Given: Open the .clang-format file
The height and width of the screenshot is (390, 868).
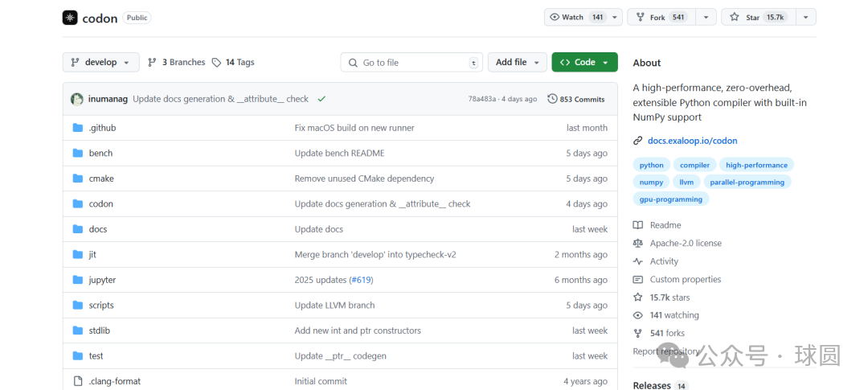Looking at the screenshot, I should pos(115,382).
